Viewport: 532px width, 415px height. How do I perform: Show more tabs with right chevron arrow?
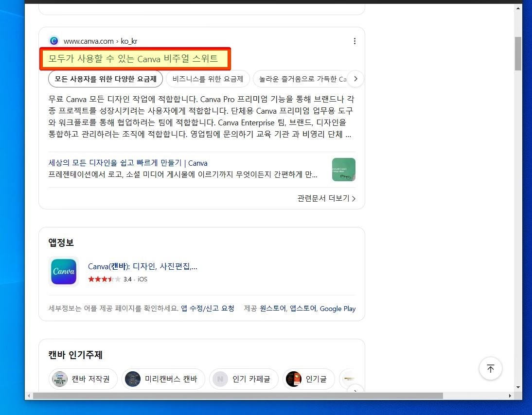tap(355, 79)
